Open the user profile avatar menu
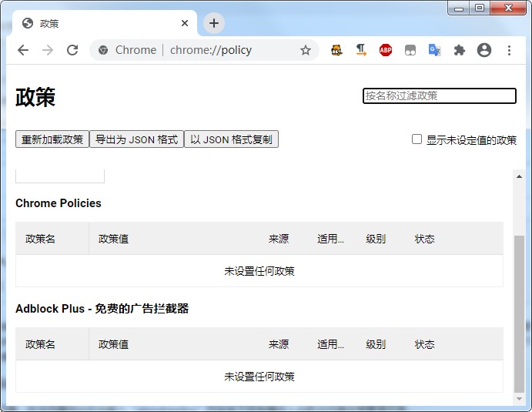This screenshot has height=412, width=532. pos(484,50)
